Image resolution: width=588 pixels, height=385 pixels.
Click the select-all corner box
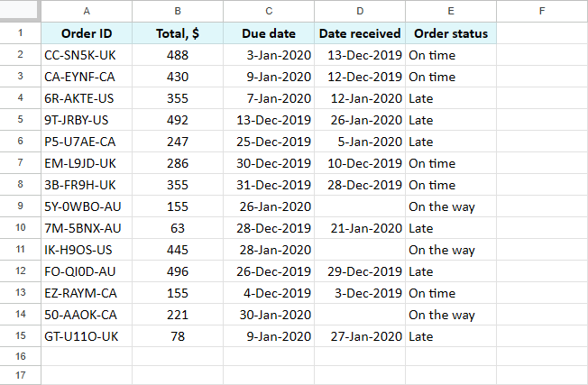[x=20, y=11]
